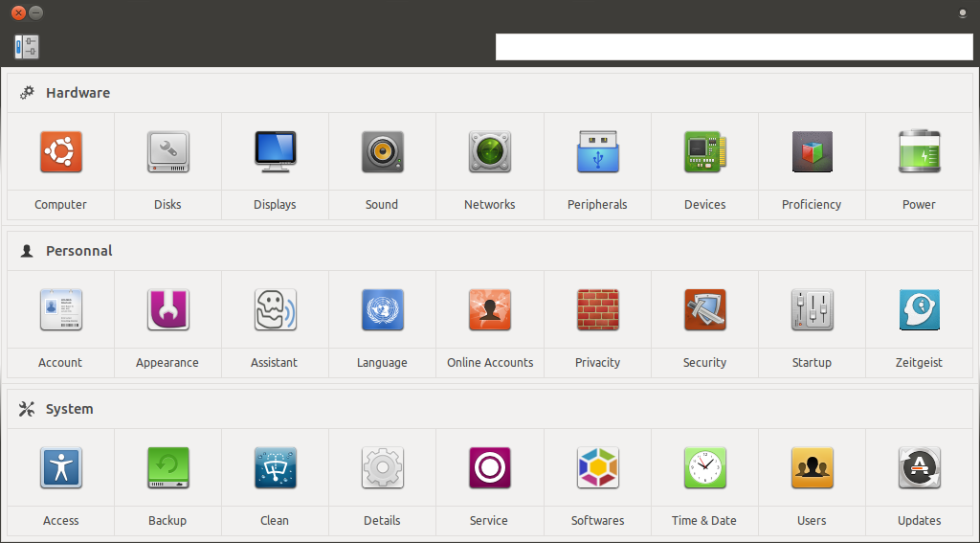This screenshot has width=980, height=543.
Task: Open the Details gear icon
Action: click(383, 468)
